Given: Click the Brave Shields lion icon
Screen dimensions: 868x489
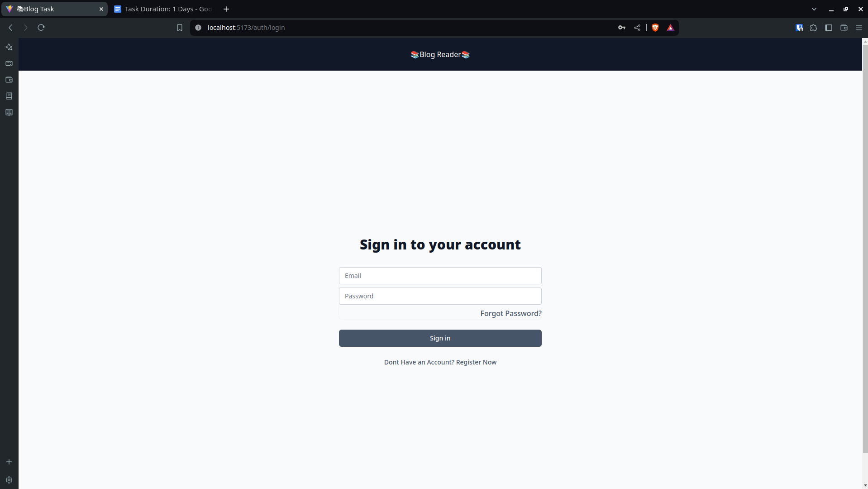Looking at the screenshot, I should point(655,28).
